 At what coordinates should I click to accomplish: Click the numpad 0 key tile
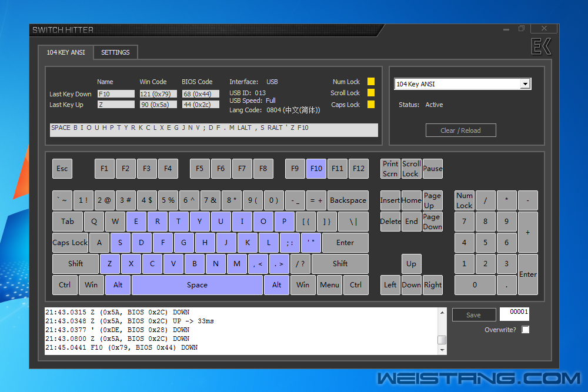[475, 285]
